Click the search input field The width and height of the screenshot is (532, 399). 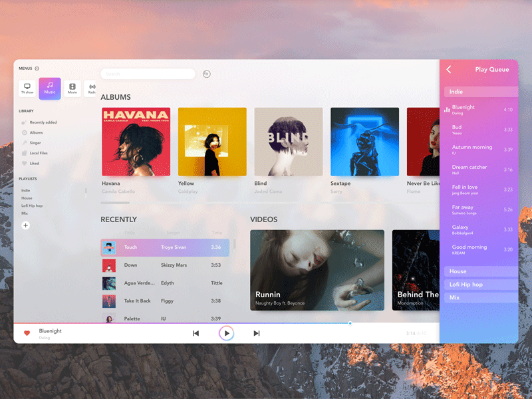148,74
